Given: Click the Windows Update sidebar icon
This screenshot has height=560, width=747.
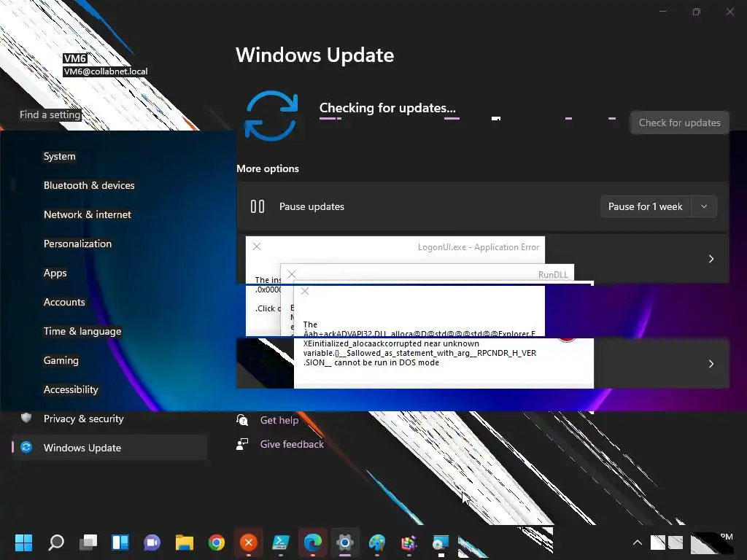Looking at the screenshot, I should tap(27, 447).
